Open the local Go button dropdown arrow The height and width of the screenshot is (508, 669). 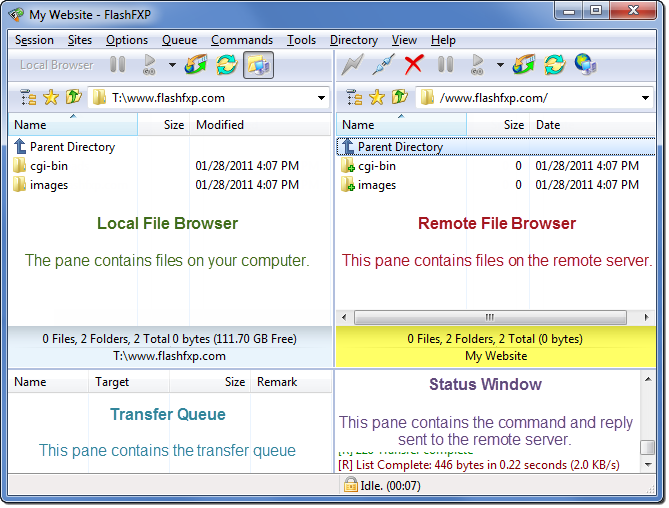click(172, 65)
